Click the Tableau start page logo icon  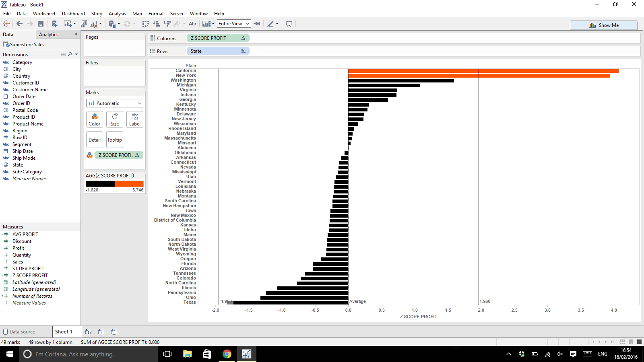click(x=6, y=24)
